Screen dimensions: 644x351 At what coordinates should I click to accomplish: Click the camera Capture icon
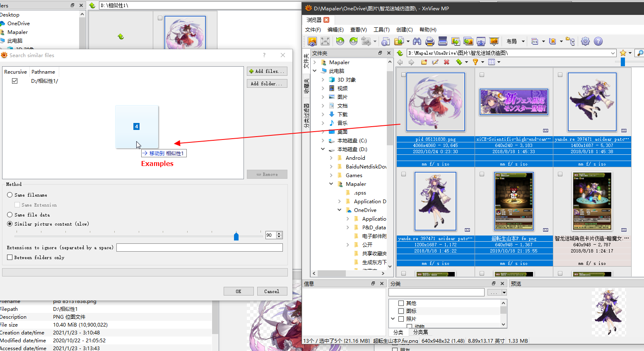[x=481, y=41]
